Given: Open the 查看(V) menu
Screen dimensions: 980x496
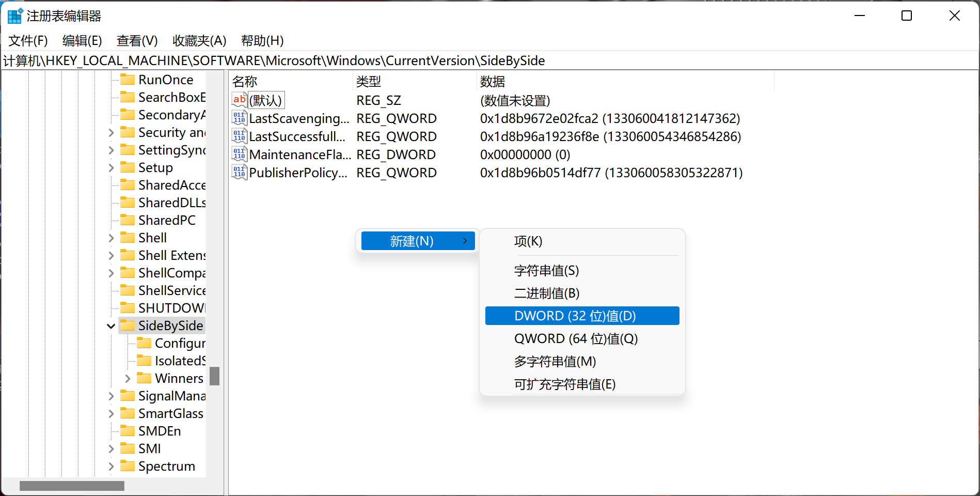Looking at the screenshot, I should pyautogui.click(x=137, y=40).
